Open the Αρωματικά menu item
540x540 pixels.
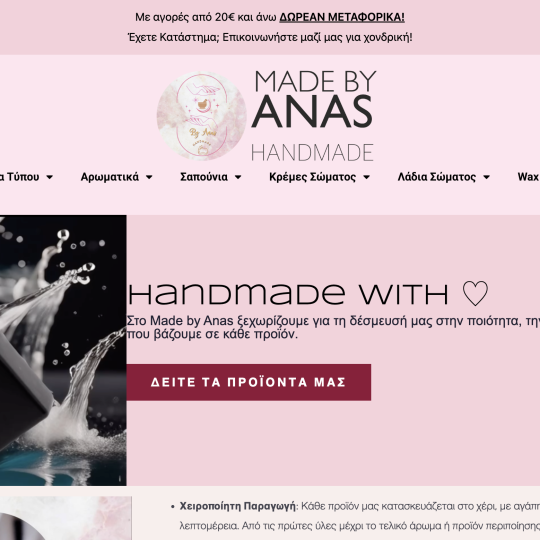(x=110, y=177)
